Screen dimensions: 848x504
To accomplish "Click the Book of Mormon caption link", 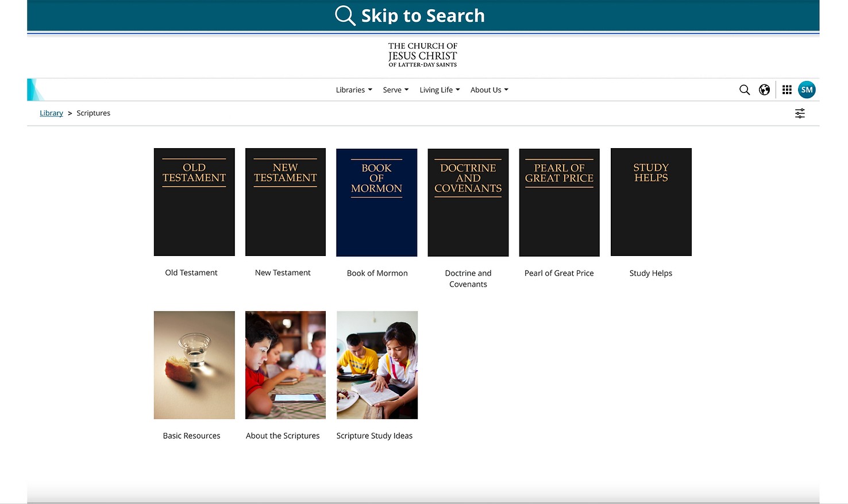I will 377,273.
